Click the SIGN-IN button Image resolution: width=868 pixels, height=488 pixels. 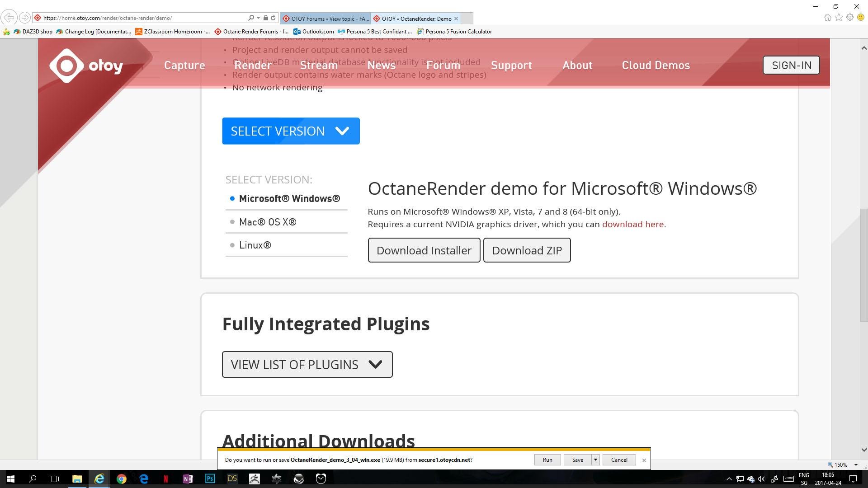pyautogui.click(x=791, y=65)
